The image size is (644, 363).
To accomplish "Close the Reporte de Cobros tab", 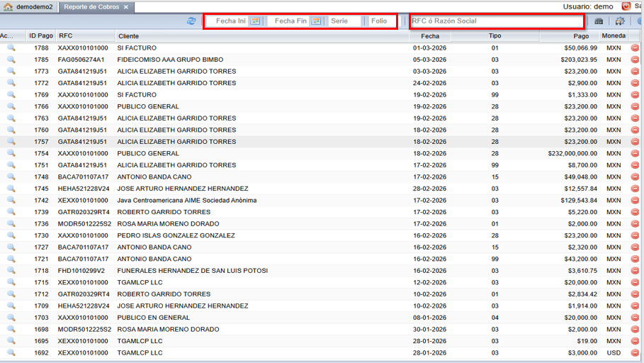I will click(x=126, y=7).
